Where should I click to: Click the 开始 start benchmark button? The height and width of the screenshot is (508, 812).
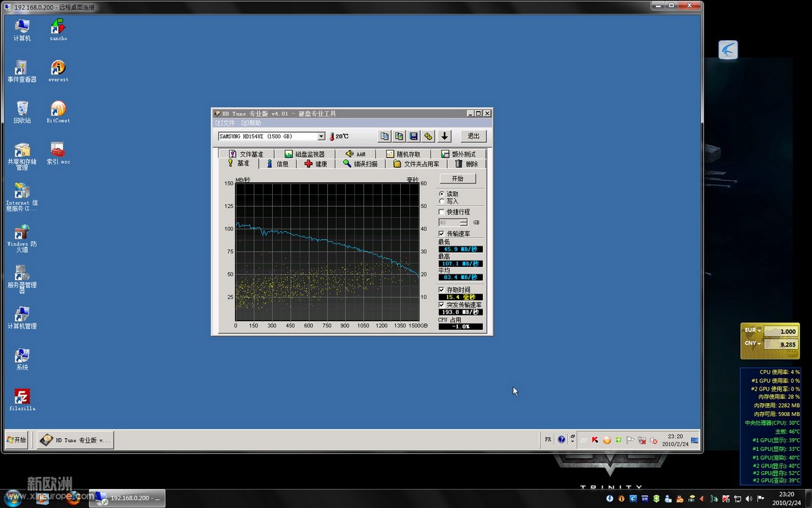[x=457, y=178]
